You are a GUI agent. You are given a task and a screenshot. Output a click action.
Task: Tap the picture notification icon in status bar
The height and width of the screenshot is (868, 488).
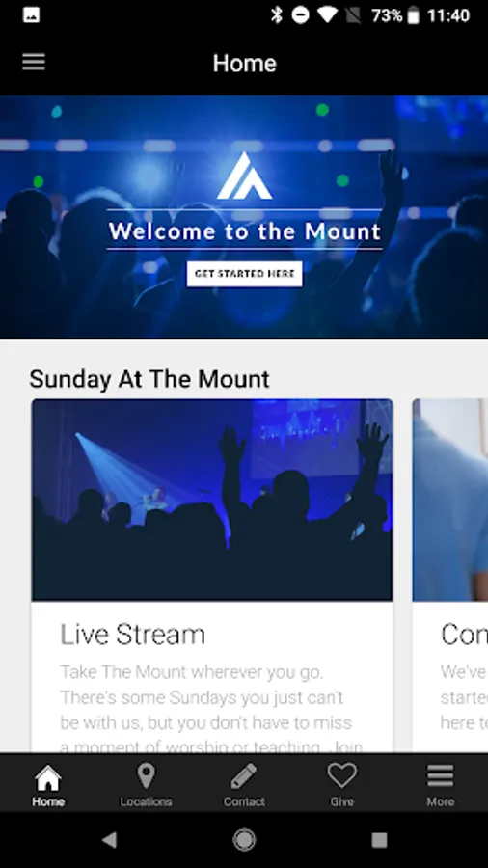point(31,15)
